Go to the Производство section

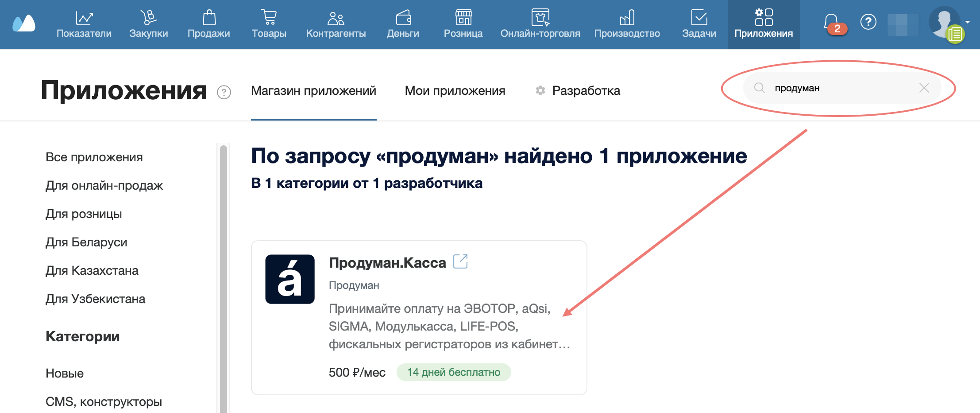coord(627,24)
